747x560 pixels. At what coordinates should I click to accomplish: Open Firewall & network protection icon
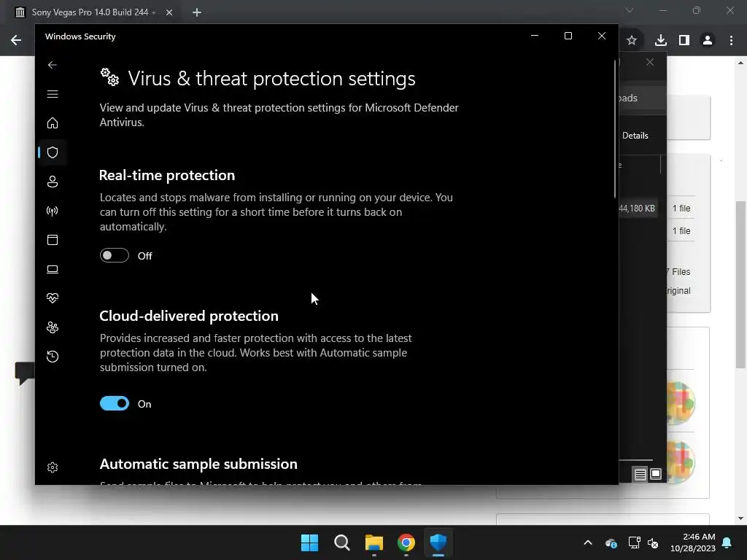click(x=53, y=211)
